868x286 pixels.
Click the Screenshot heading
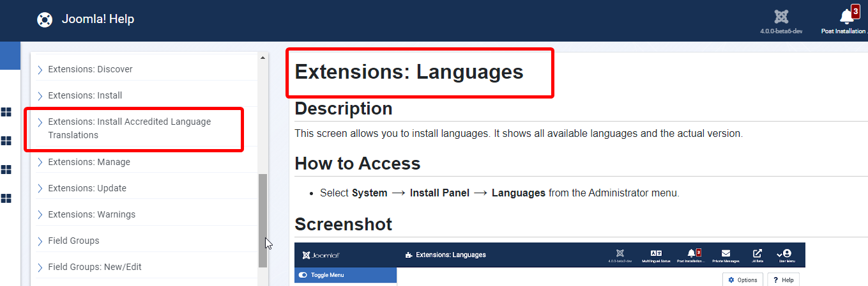(x=343, y=224)
